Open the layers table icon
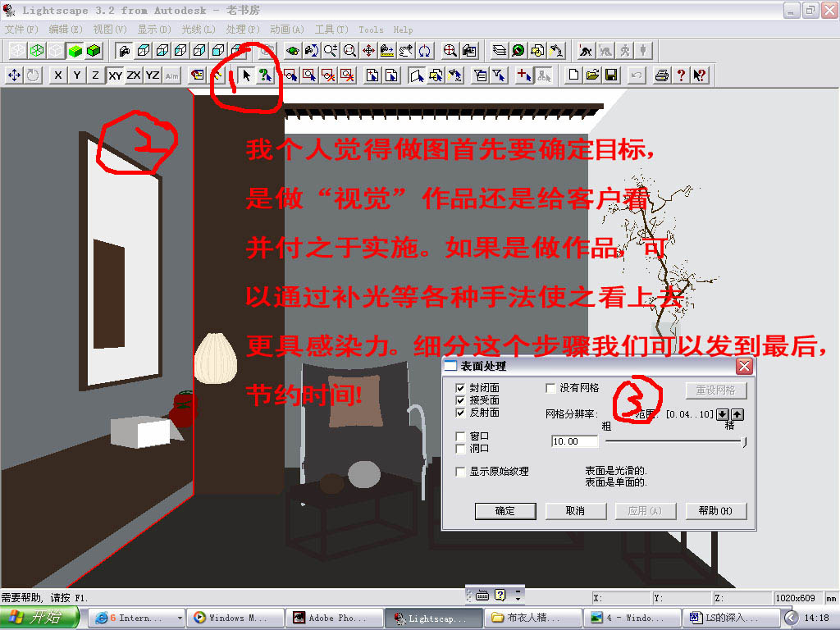Viewport: 840px width, 630px height. (500, 51)
